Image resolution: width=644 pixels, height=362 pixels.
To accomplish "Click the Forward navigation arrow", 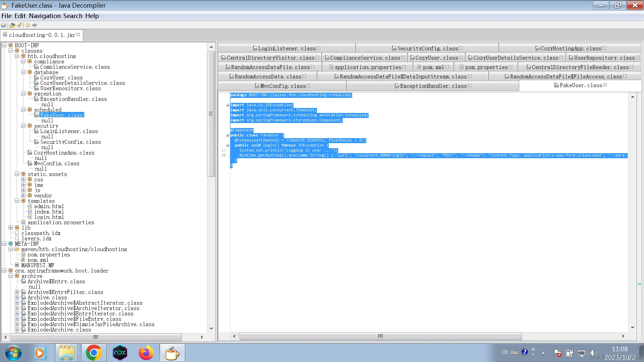I will point(35,25).
